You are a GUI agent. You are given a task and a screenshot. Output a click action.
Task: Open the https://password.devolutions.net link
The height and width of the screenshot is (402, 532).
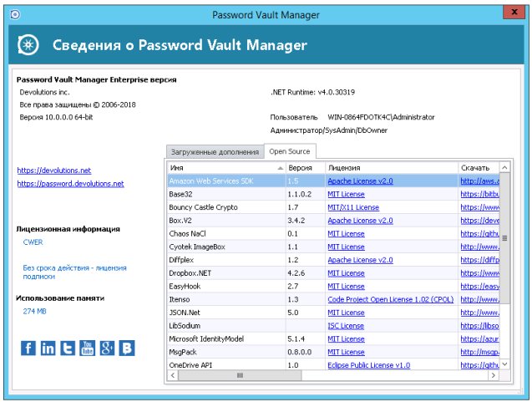[70, 183]
